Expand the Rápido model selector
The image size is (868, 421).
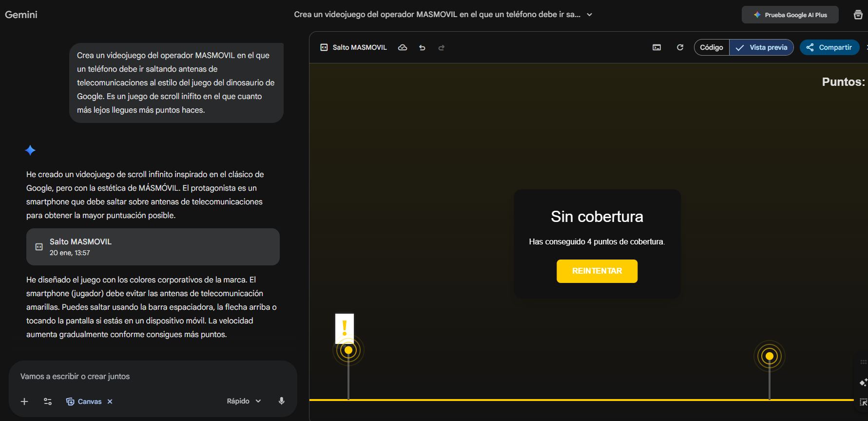[244, 401]
